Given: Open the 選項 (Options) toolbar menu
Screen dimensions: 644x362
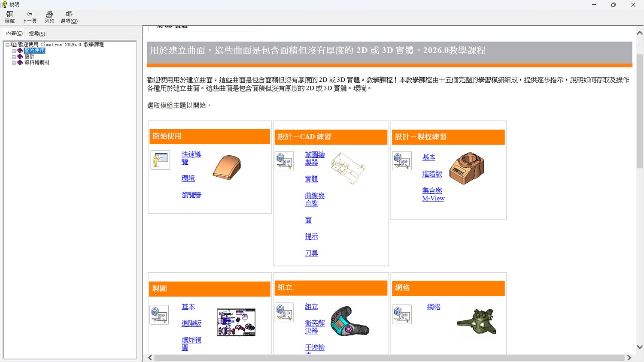Looking at the screenshot, I should [x=69, y=17].
